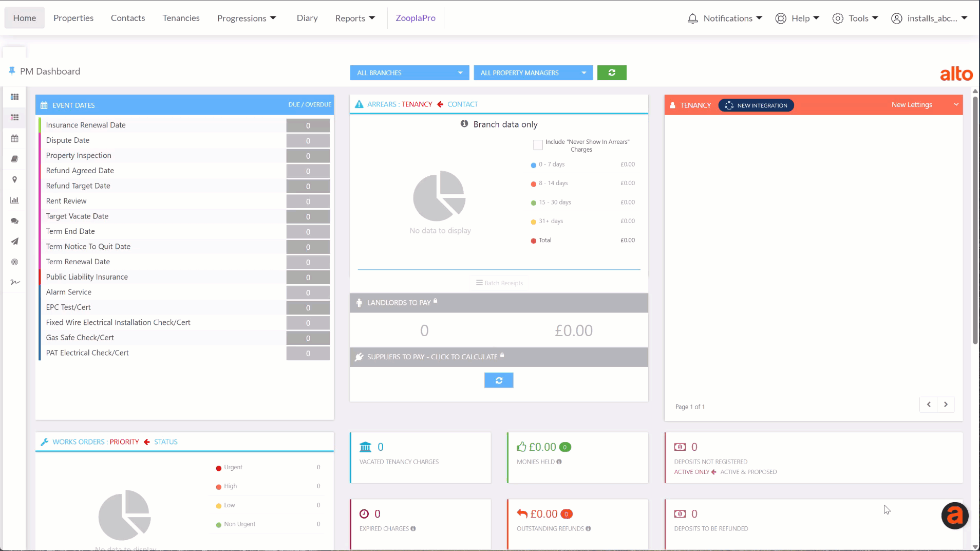Image resolution: width=980 pixels, height=551 pixels.
Task: Open the bar chart icon in sidebar
Action: pos(14,200)
